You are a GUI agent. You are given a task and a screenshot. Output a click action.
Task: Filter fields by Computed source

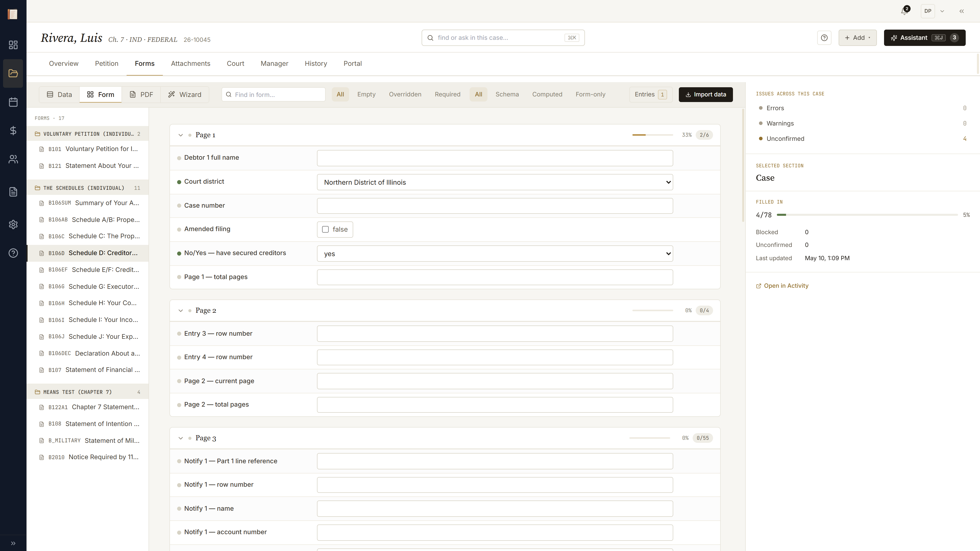(547, 94)
